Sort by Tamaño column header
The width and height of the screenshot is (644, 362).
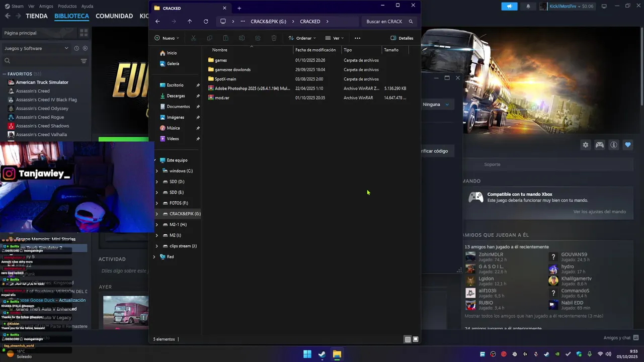coord(391,50)
